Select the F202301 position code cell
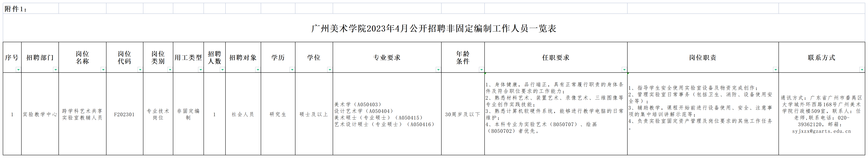 point(125,114)
